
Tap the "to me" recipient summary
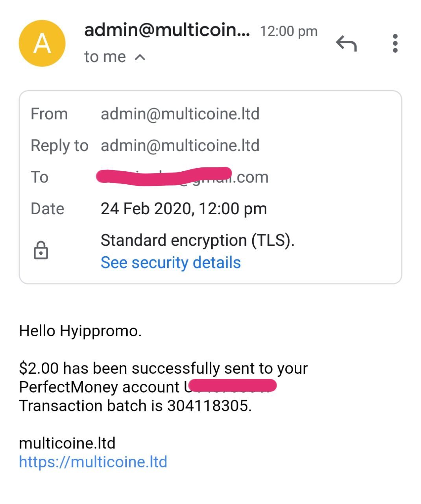105,57
